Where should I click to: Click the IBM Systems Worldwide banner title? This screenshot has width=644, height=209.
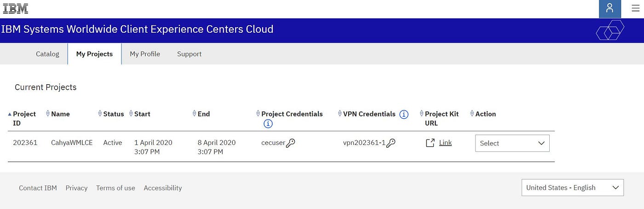tap(137, 29)
